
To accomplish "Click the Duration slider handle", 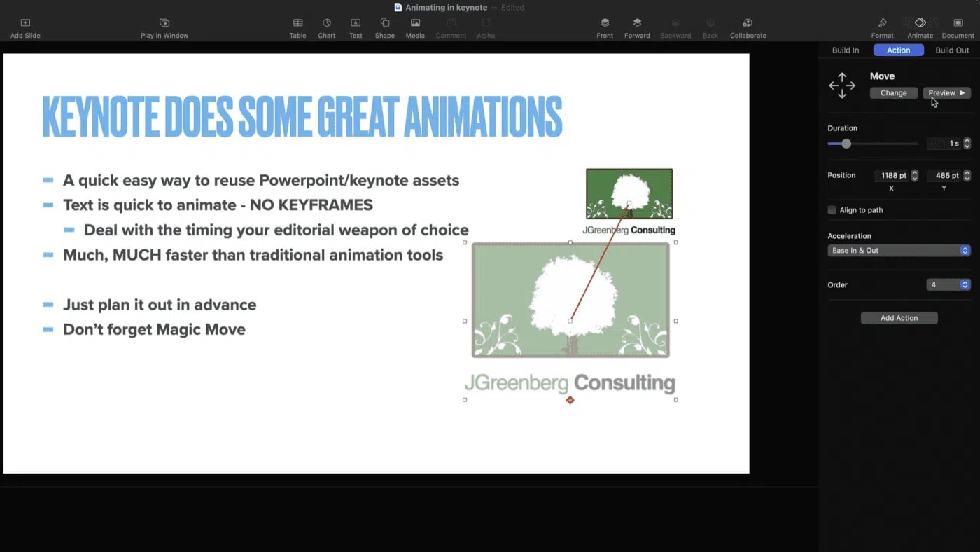I will [846, 144].
